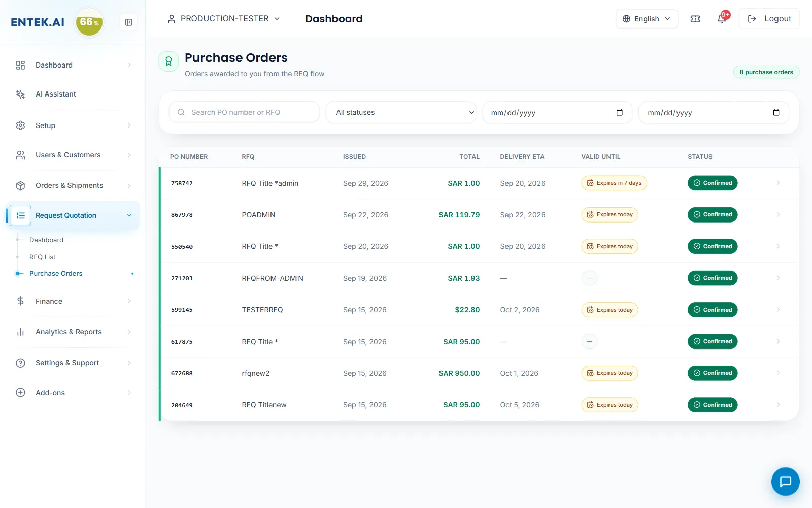
Task: Expand the Setup menu chevron
Action: point(129,125)
